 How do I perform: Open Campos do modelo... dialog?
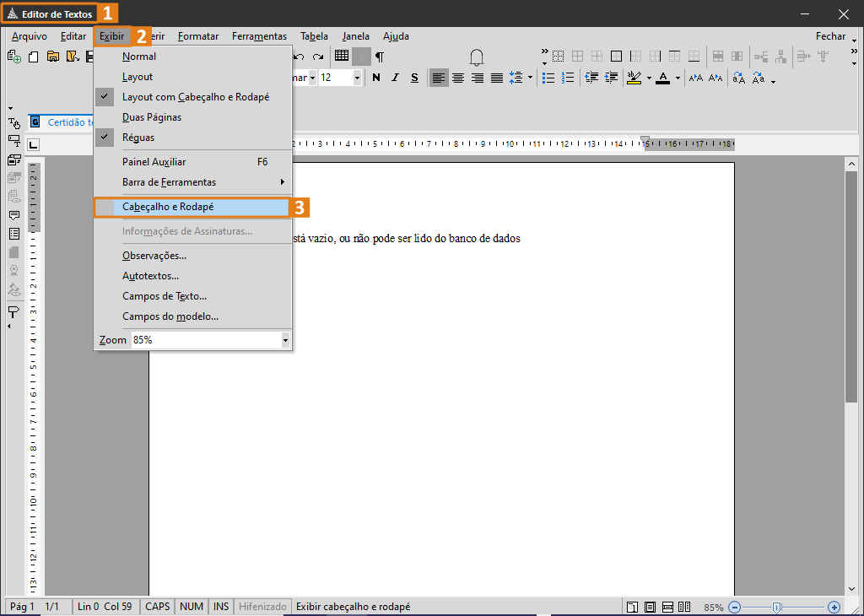193,316
